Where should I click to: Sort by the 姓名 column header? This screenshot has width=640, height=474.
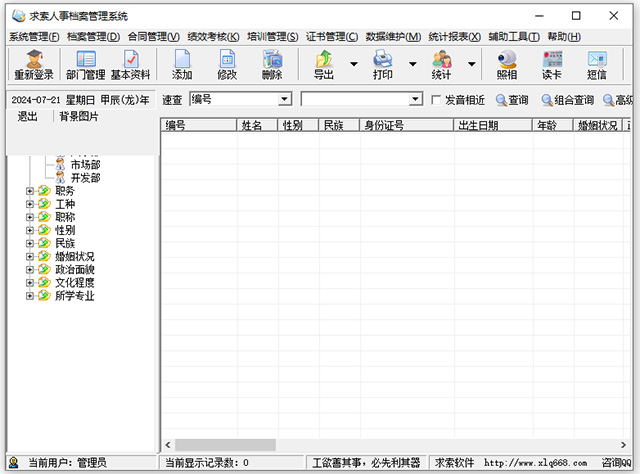[x=257, y=125]
